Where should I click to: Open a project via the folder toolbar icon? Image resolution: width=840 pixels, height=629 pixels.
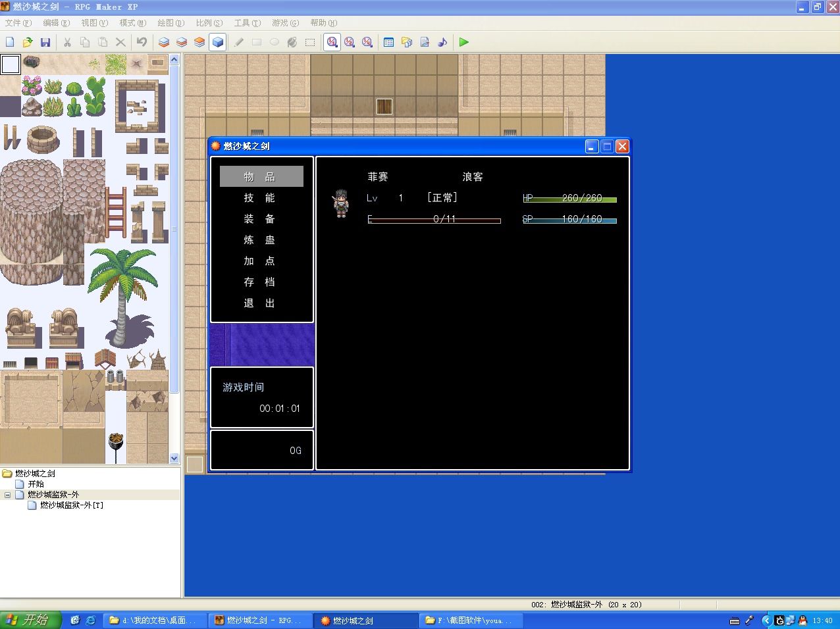click(x=28, y=42)
